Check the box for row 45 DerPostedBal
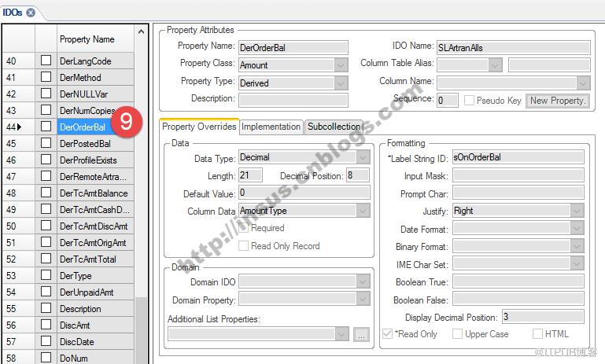The width and height of the screenshot is (605, 364). pyautogui.click(x=46, y=143)
